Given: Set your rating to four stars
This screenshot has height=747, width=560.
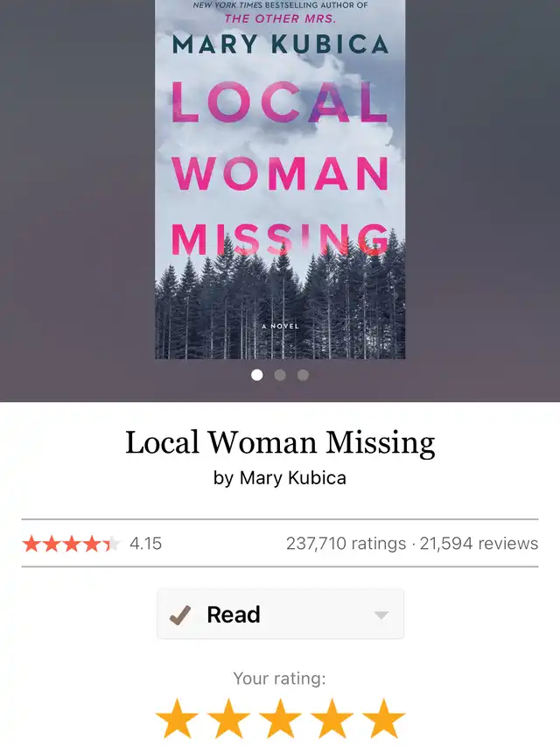Looking at the screenshot, I should 332,719.
